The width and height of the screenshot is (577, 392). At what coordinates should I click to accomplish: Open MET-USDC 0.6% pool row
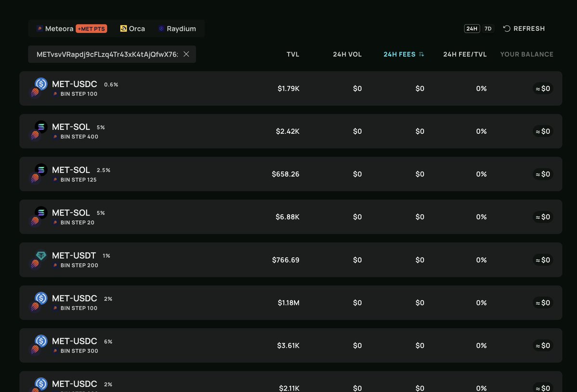tap(291, 88)
